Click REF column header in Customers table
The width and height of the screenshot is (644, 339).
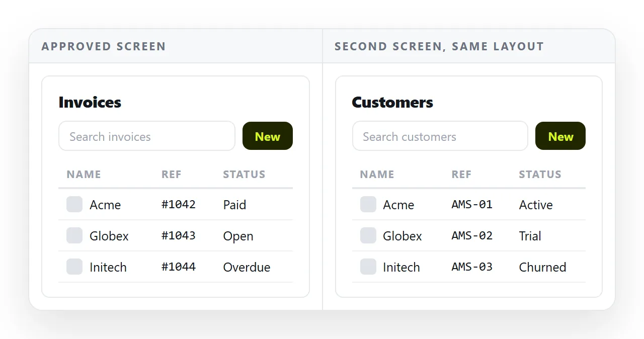pyautogui.click(x=462, y=175)
